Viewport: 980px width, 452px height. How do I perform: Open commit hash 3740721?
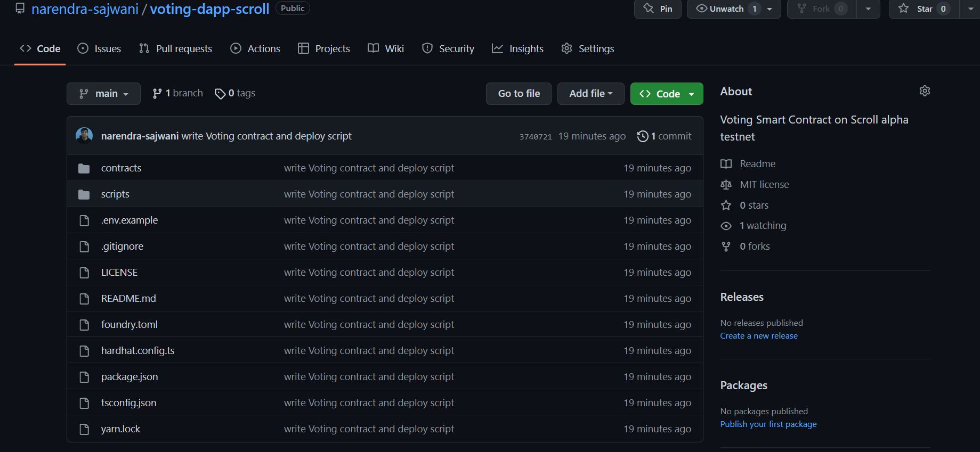536,137
